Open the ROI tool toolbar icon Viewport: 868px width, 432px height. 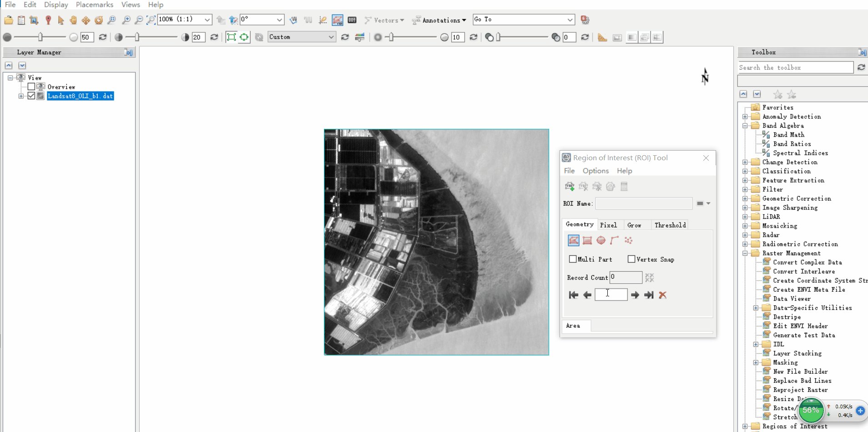coord(338,20)
